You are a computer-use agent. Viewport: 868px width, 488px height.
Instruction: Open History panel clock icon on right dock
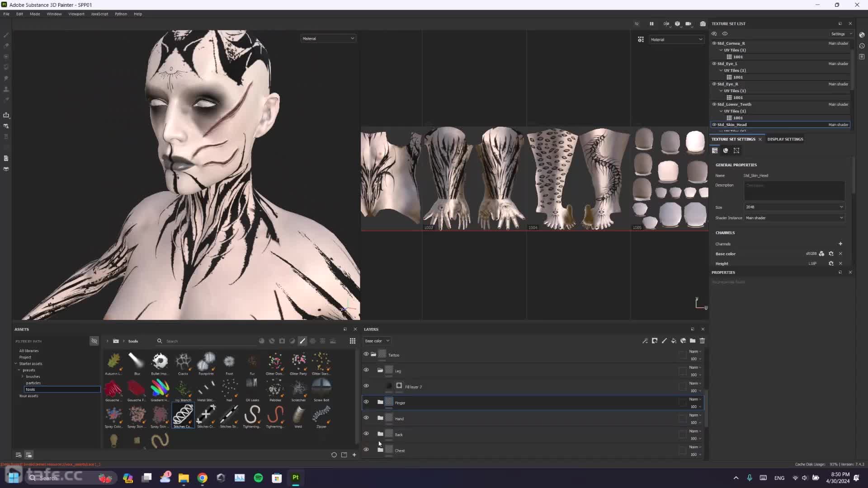point(862,46)
